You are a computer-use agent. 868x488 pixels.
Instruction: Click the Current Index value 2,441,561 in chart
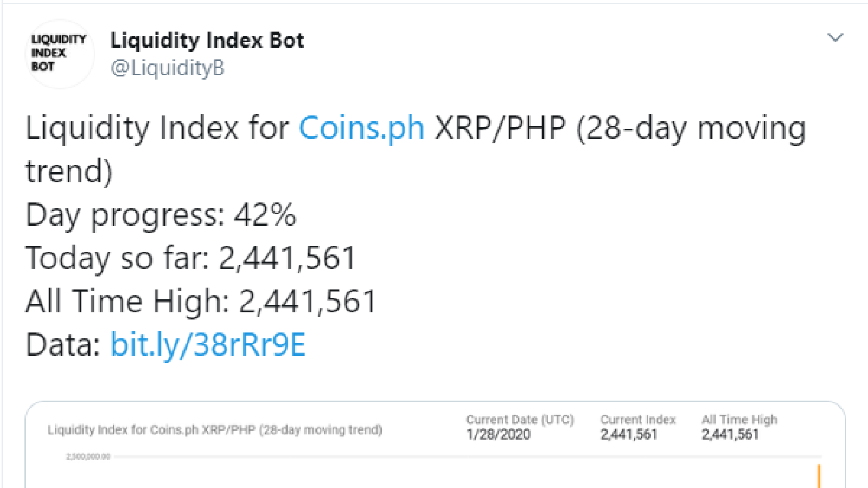tap(629, 434)
